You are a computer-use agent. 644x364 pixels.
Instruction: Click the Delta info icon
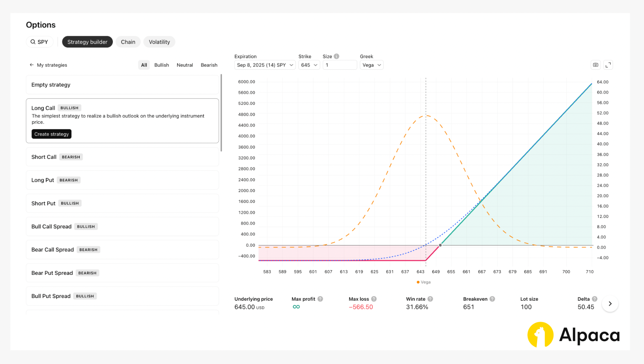(x=595, y=299)
